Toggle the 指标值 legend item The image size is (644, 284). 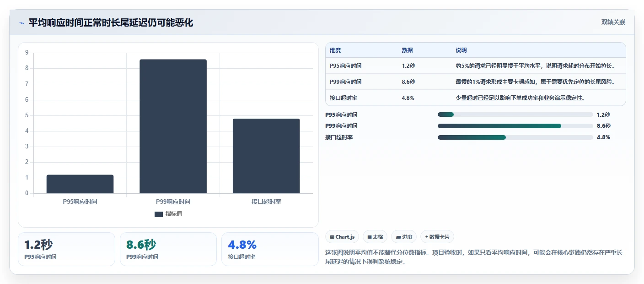[168, 214]
